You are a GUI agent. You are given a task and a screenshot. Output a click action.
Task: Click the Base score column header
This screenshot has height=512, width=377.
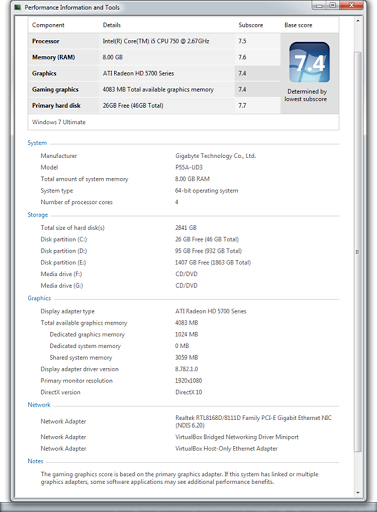tap(298, 25)
